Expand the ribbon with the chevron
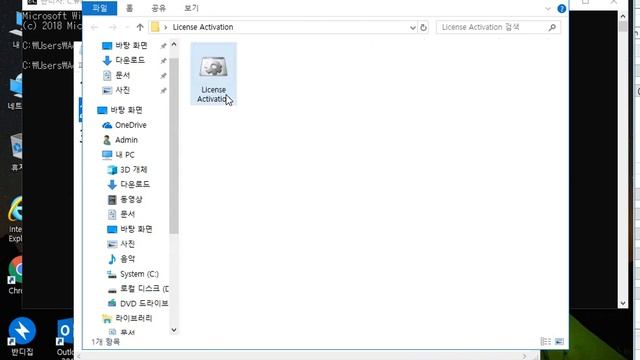 click(x=548, y=9)
